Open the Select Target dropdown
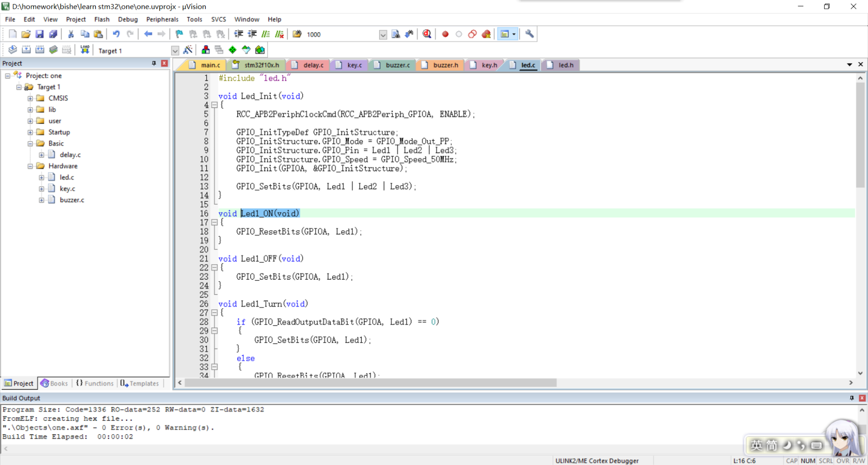The width and height of the screenshot is (868, 465). coord(175,50)
